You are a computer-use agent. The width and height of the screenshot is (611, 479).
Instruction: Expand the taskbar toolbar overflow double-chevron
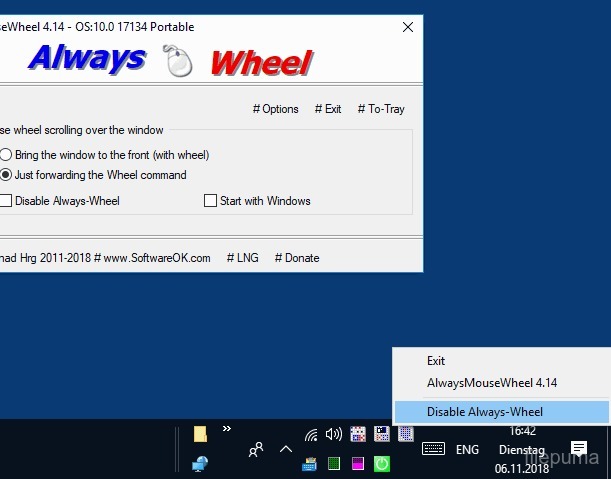click(x=227, y=429)
